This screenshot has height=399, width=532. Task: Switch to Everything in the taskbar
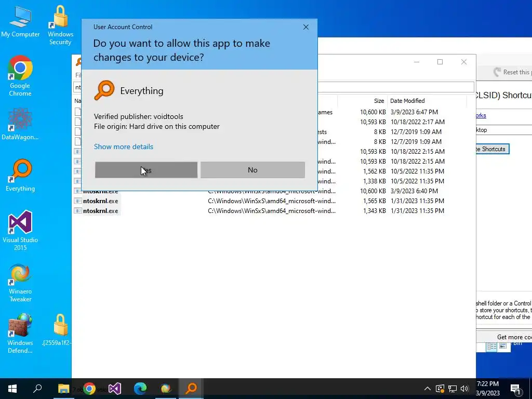click(x=191, y=389)
